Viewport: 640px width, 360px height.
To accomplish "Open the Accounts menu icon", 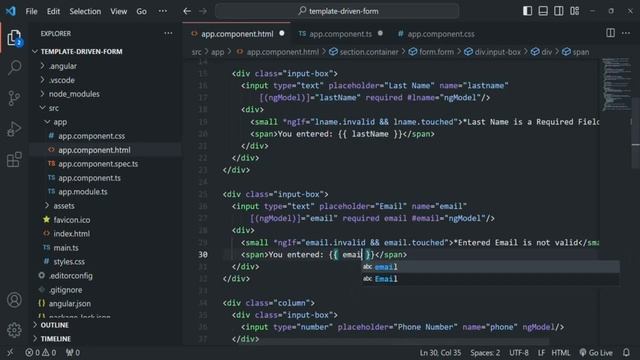I will (14, 300).
